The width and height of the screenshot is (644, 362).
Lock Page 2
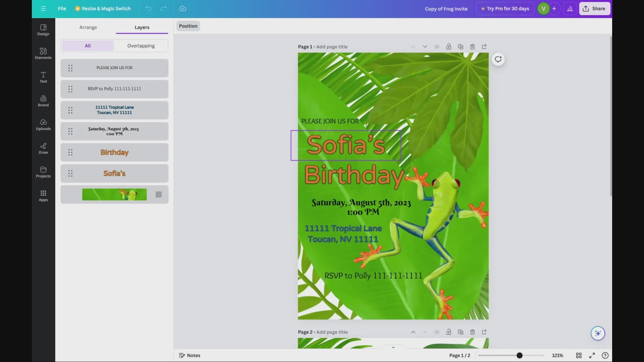pos(449,332)
